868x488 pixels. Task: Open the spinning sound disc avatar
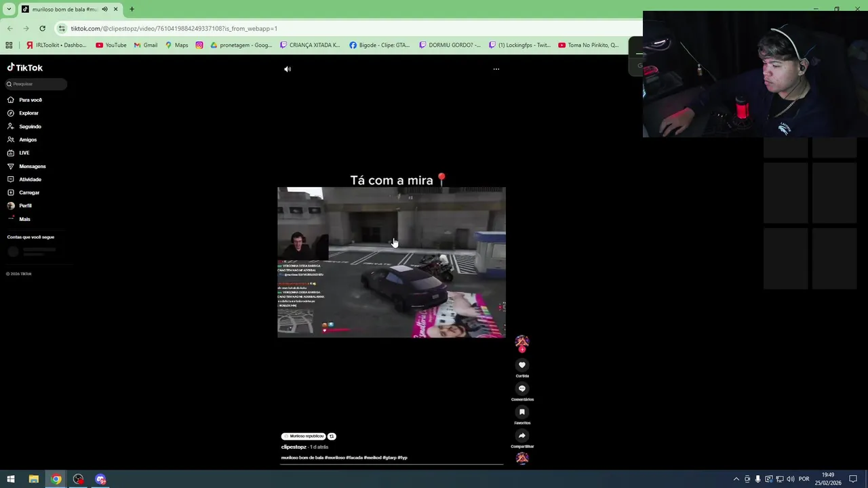pyautogui.click(x=522, y=458)
